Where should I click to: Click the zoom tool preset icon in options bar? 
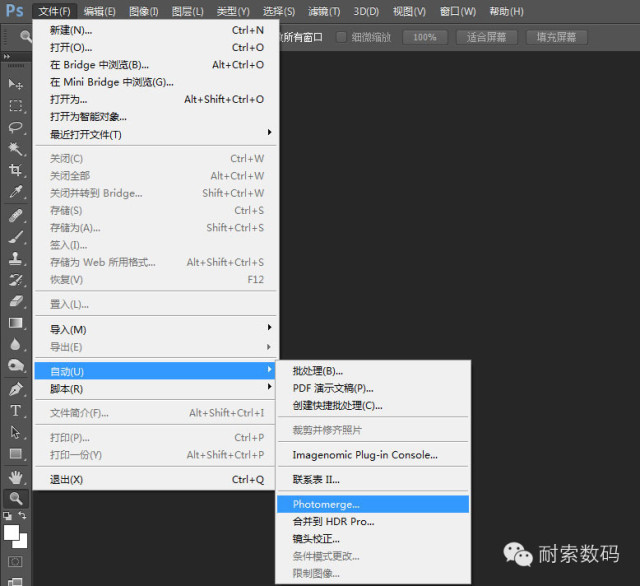[x=25, y=36]
